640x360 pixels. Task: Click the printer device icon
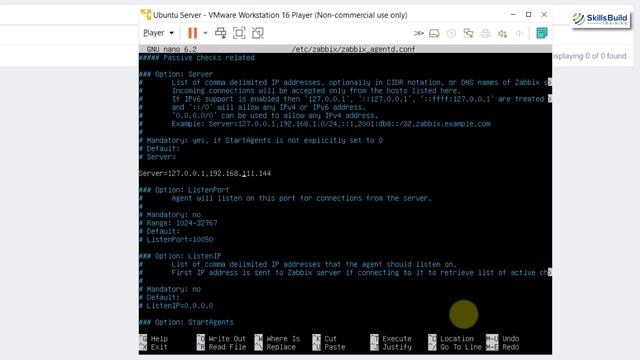(485, 33)
